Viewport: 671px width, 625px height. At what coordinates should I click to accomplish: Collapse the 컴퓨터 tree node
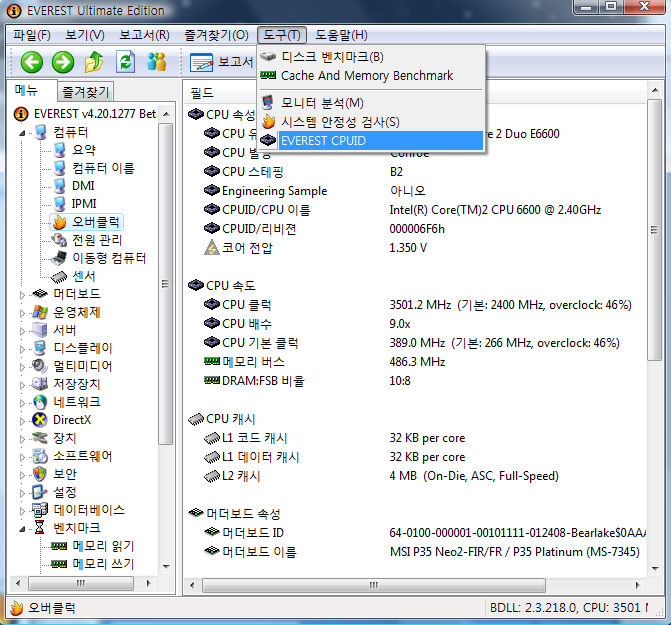(x=22, y=133)
